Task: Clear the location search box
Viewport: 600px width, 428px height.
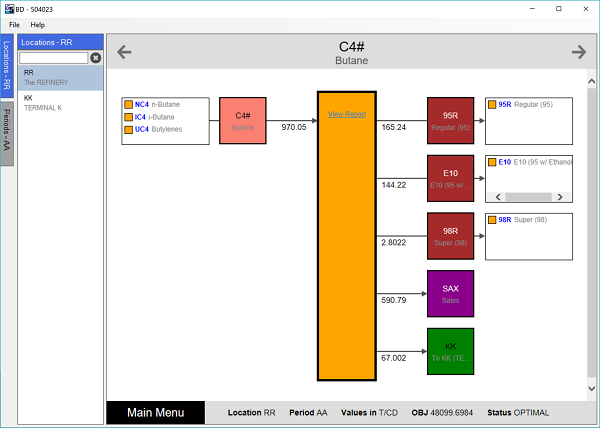Action: [96, 58]
